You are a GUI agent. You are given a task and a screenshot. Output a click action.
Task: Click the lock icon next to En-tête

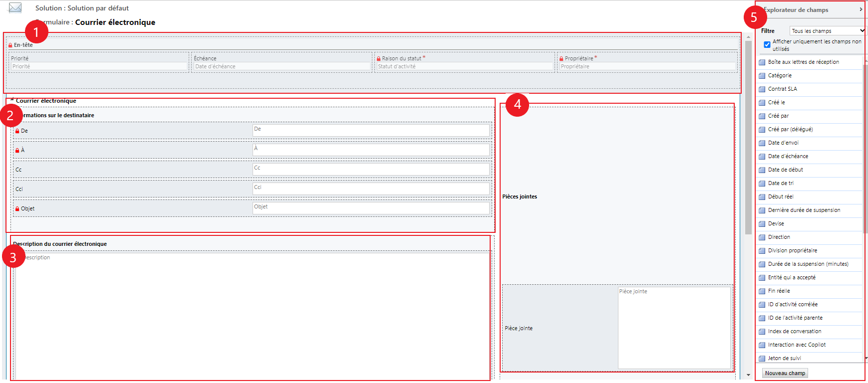(10, 45)
